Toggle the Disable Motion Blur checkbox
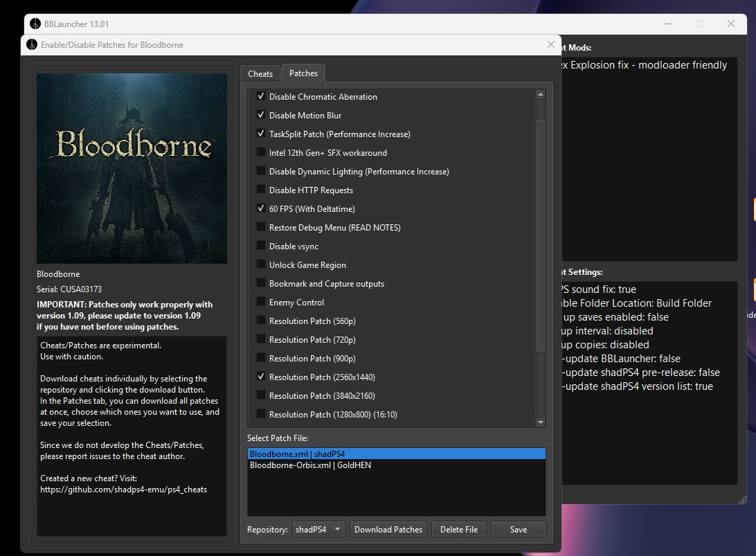 click(x=261, y=115)
